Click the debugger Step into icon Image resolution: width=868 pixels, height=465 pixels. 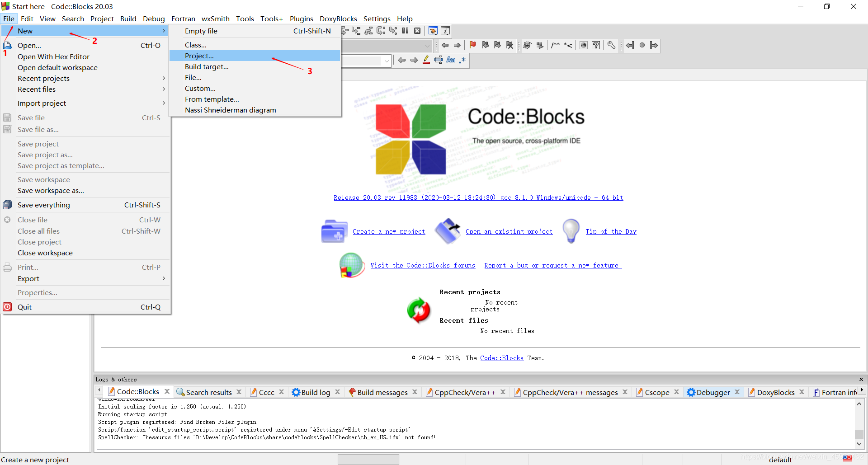(x=356, y=31)
